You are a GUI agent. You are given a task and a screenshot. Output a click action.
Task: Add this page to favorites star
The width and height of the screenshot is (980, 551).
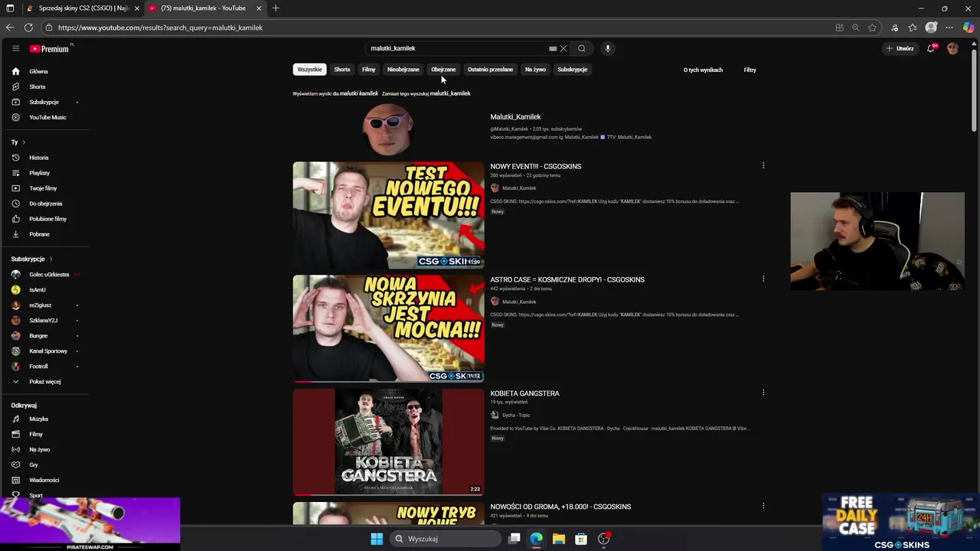pyautogui.click(x=872, y=28)
